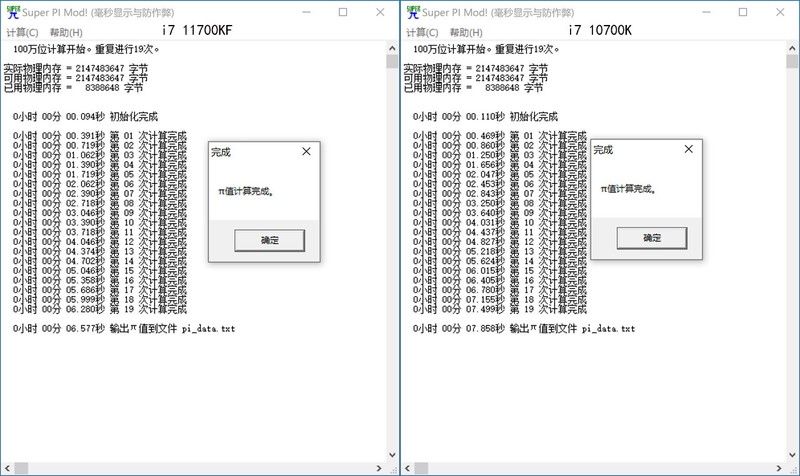Click '已用物理内存' line in 10700K window
This screenshot has width=800, height=476.
pos(473,88)
